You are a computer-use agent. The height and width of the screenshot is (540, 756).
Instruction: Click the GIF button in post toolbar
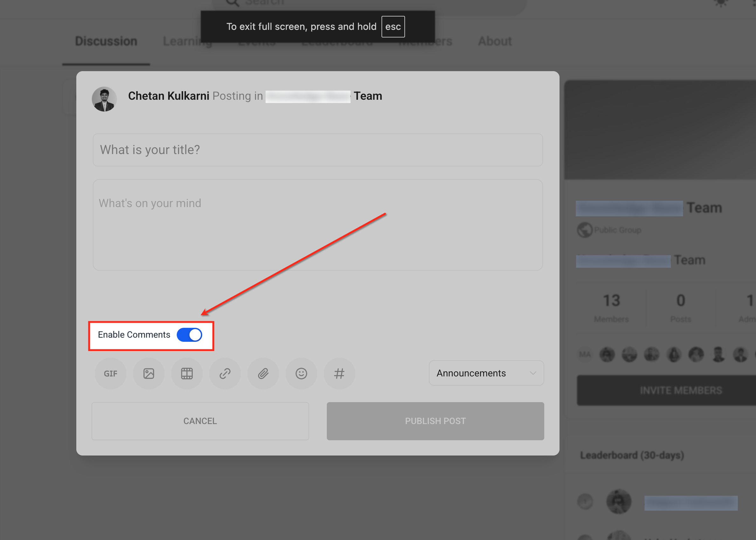pos(110,374)
